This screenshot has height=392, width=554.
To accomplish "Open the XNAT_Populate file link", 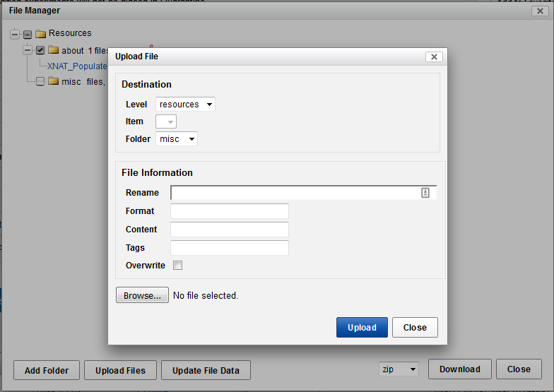I will coord(77,66).
